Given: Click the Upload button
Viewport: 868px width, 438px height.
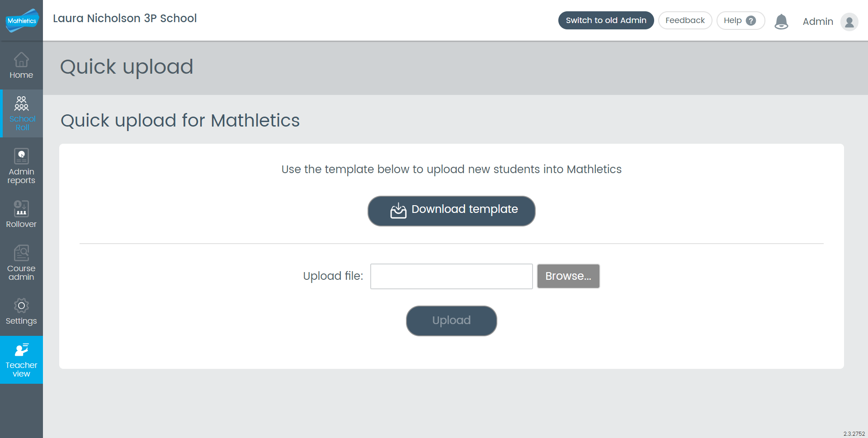Looking at the screenshot, I should point(451,321).
